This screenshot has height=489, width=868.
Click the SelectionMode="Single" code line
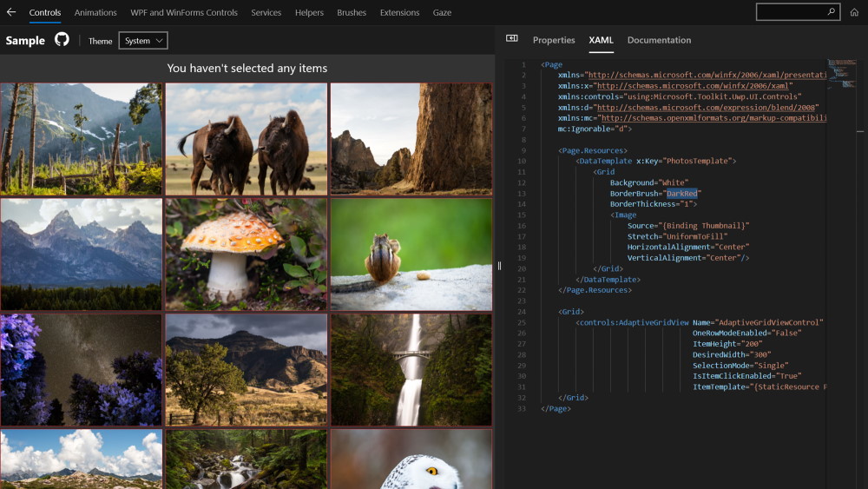[x=740, y=366]
